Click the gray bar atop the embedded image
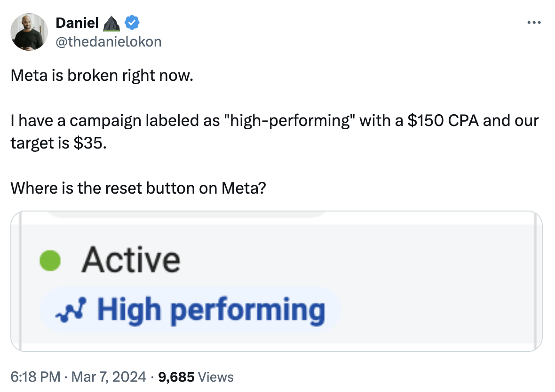Image resolution: width=555 pixels, height=392 pixels. tap(186, 214)
